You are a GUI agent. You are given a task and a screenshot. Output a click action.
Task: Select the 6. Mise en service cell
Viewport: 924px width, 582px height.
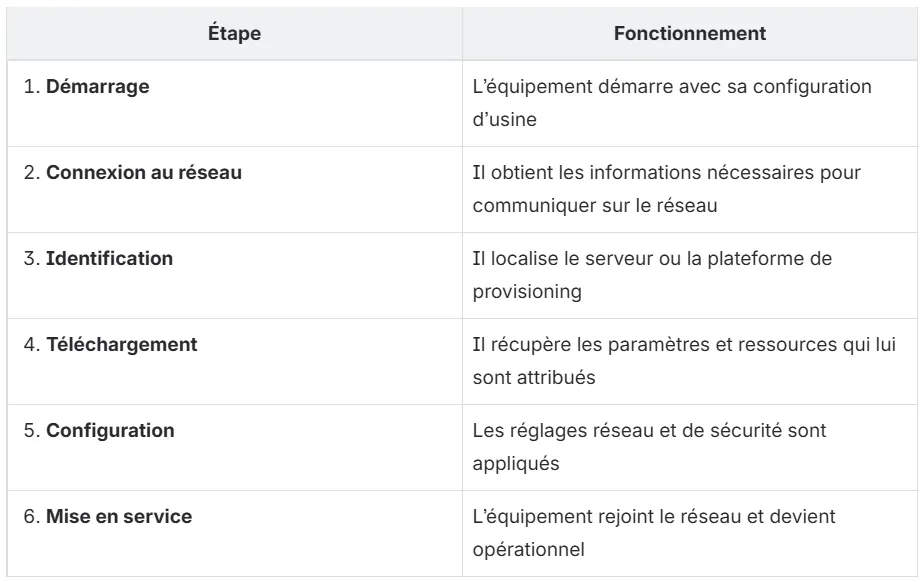(x=235, y=533)
